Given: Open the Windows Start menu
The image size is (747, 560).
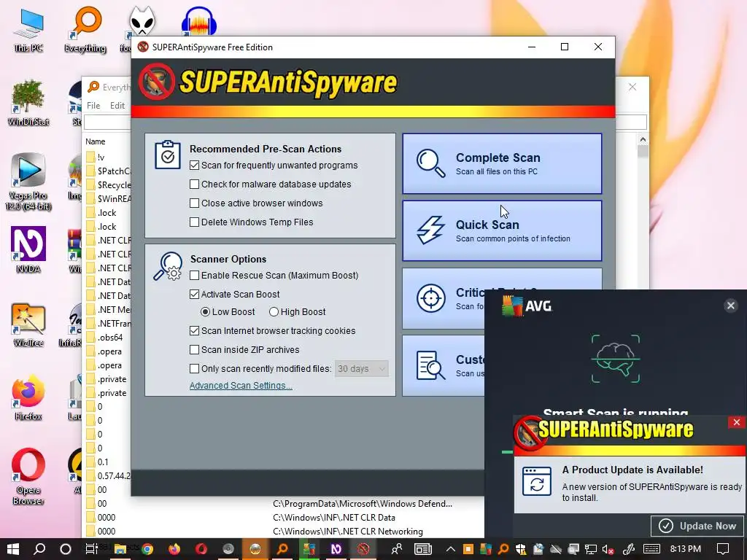Looking at the screenshot, I should (x=13, y=549).
